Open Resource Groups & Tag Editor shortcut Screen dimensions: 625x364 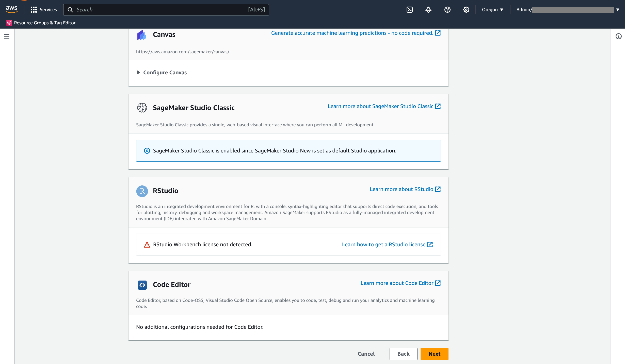[x=45, y=23]
